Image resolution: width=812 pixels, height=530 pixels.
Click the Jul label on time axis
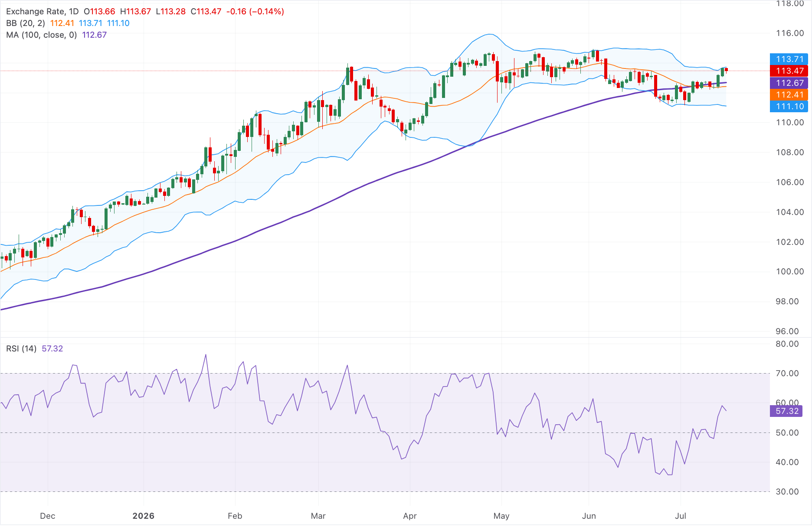pos(681,516)
